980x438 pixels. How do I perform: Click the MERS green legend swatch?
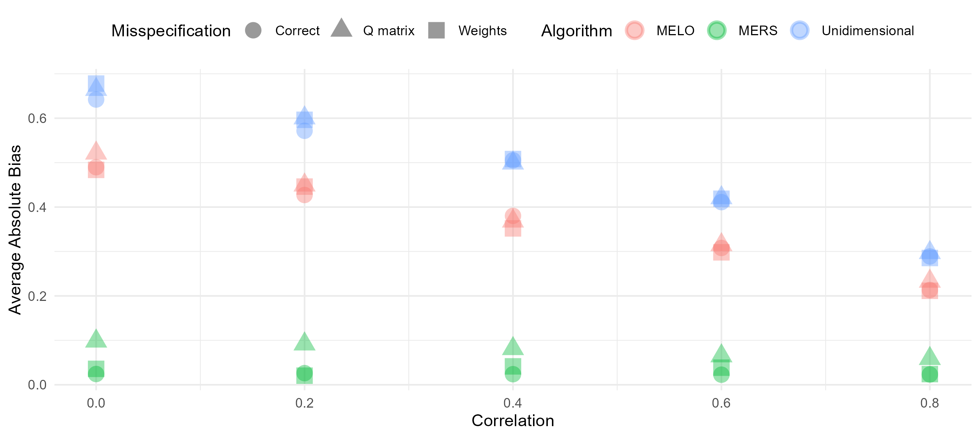coord(717,30)
